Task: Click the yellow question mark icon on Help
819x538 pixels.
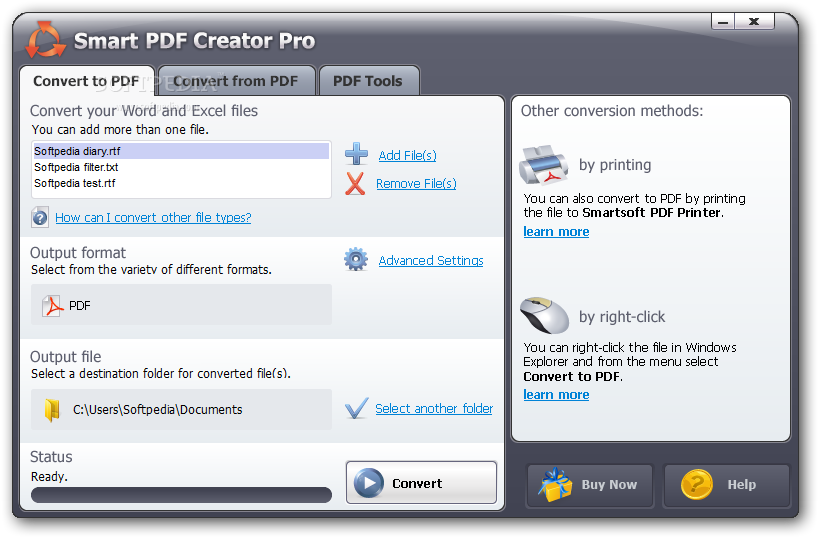Action: [697, 484]
